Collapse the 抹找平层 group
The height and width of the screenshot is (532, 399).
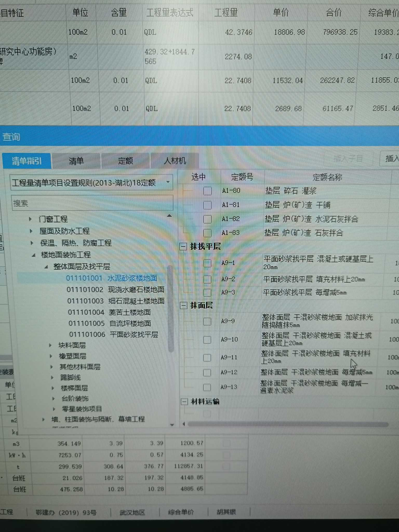coord(183,246)
